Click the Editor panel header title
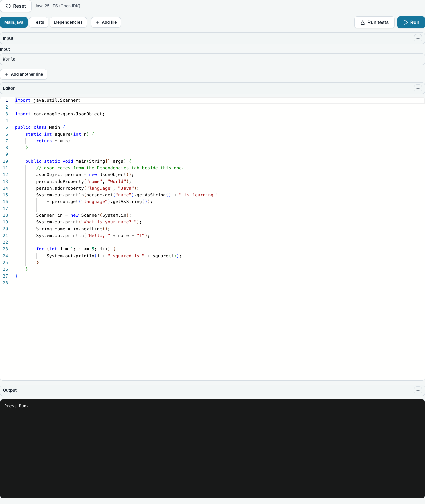 coord(9,88)
